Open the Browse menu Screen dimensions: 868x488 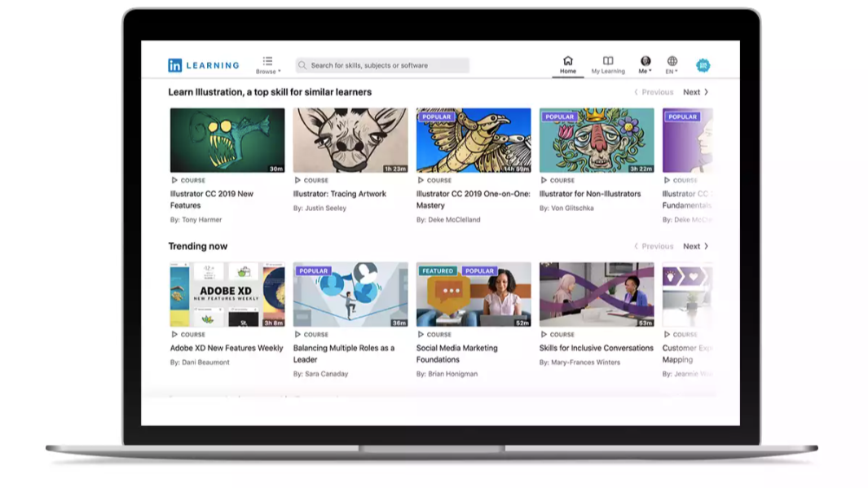coord(268,65)
